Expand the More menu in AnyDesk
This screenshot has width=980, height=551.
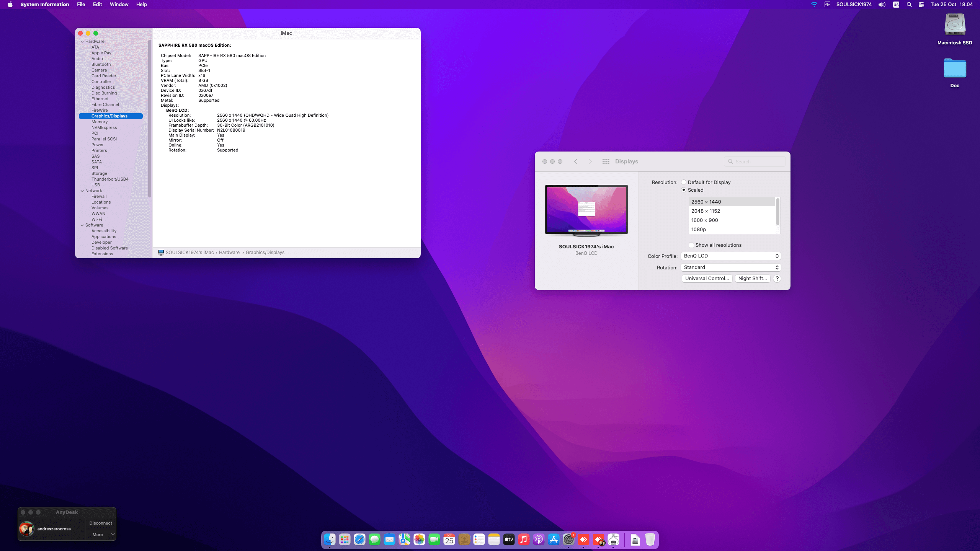(x=100, y=535)
